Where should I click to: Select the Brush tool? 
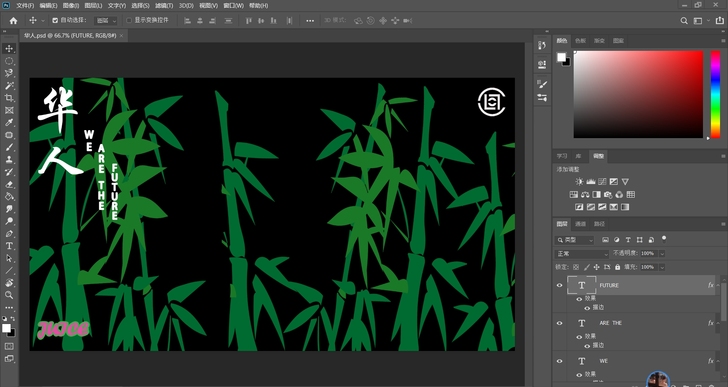pyautogui.click(x=9, y=148)
